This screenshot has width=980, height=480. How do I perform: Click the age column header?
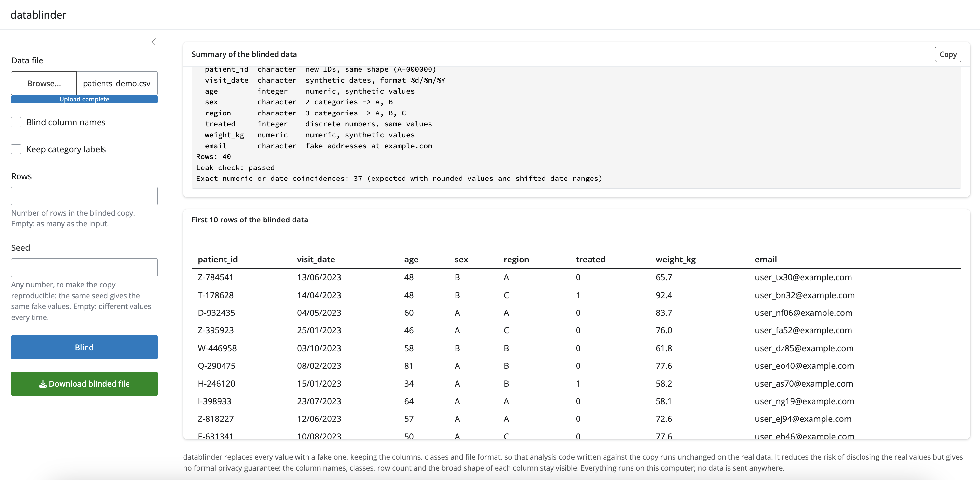pos(411,260)
